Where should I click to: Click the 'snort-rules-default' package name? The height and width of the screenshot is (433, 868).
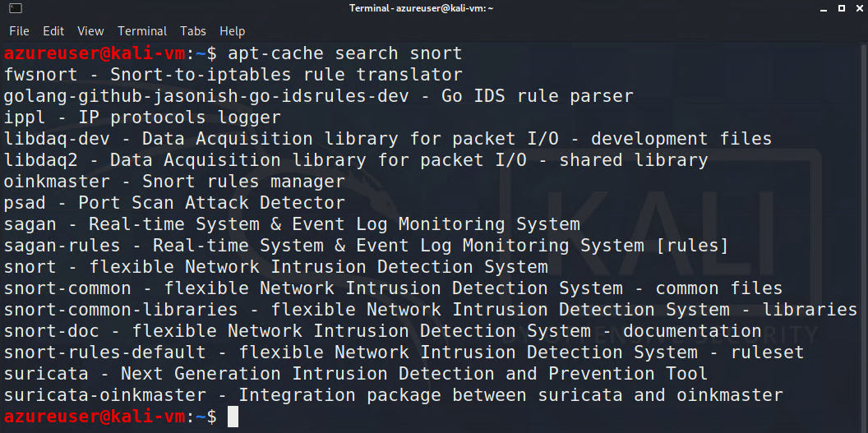coord(105,352)
